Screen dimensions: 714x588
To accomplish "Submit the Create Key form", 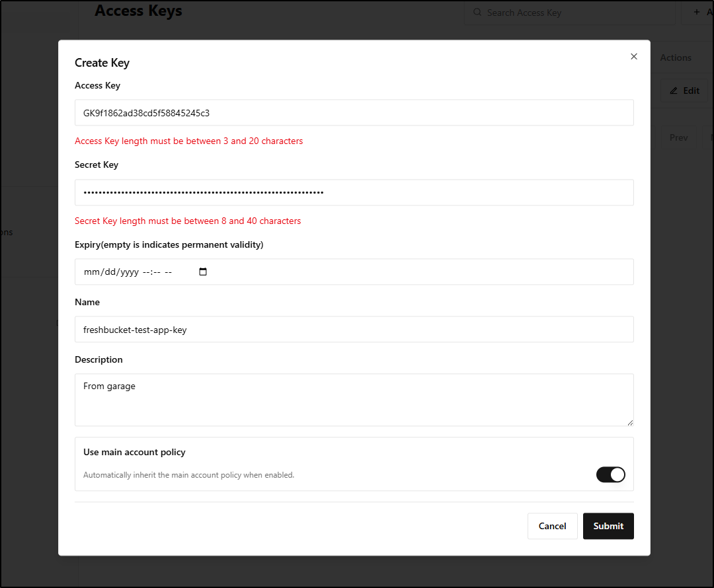I will click(x=608, y=526).
